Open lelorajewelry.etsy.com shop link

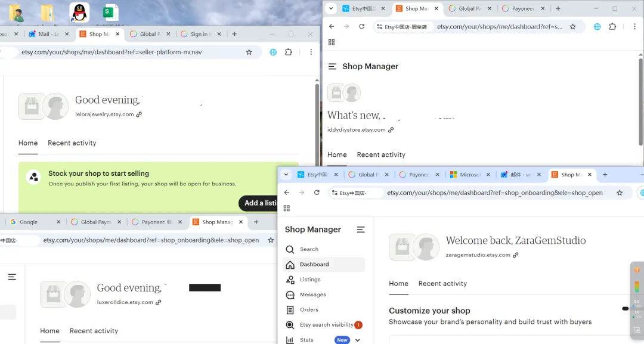point(104,114)
